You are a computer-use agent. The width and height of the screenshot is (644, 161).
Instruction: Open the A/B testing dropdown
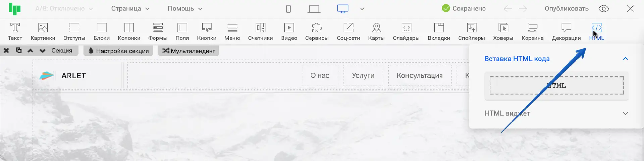coord(64,9)
